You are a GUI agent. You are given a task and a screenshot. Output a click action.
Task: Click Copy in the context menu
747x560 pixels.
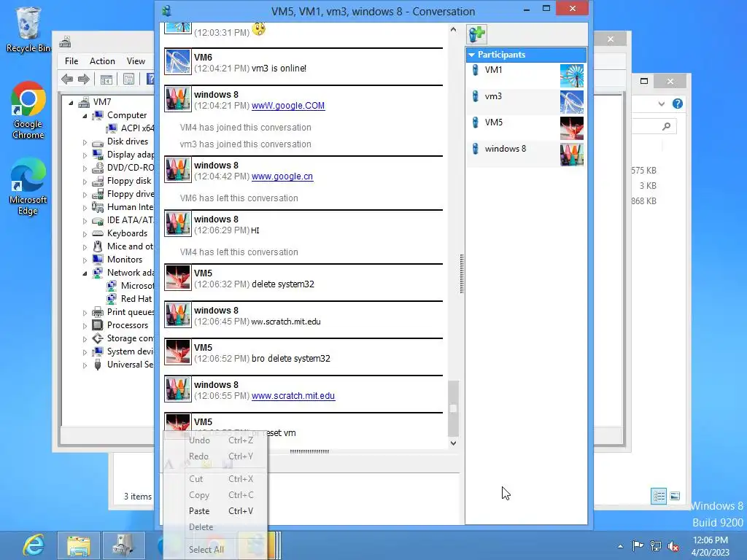215,495
